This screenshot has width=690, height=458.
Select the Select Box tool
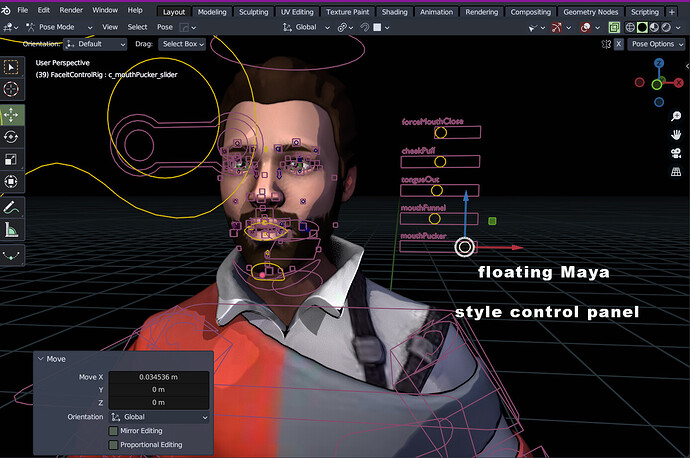point(11,67)
